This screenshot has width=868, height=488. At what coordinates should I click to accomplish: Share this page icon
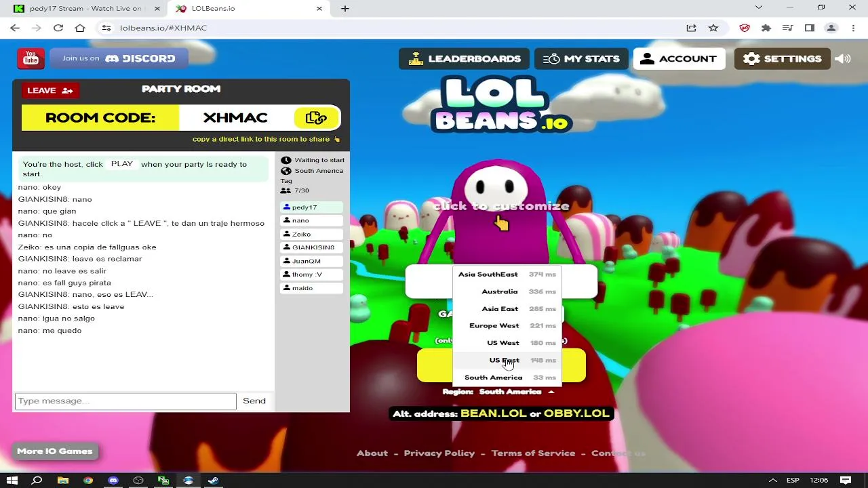[x=691, y=28]
